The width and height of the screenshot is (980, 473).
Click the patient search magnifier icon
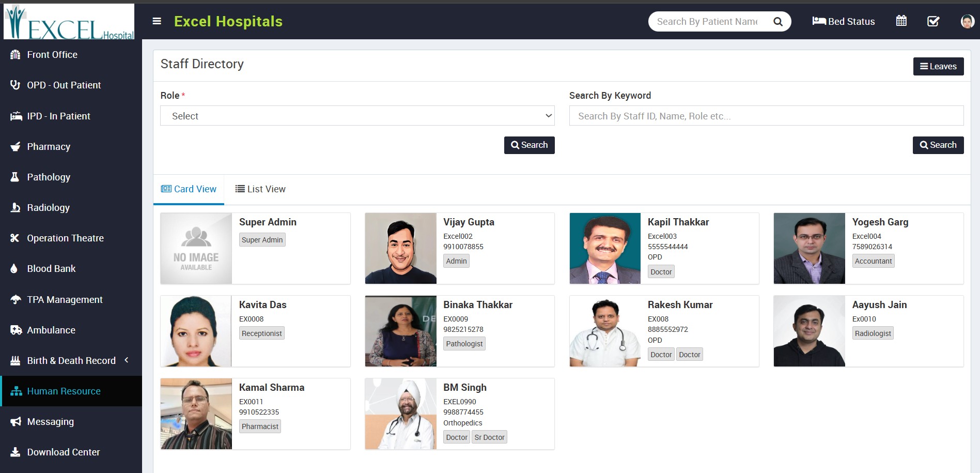point(778,22)
